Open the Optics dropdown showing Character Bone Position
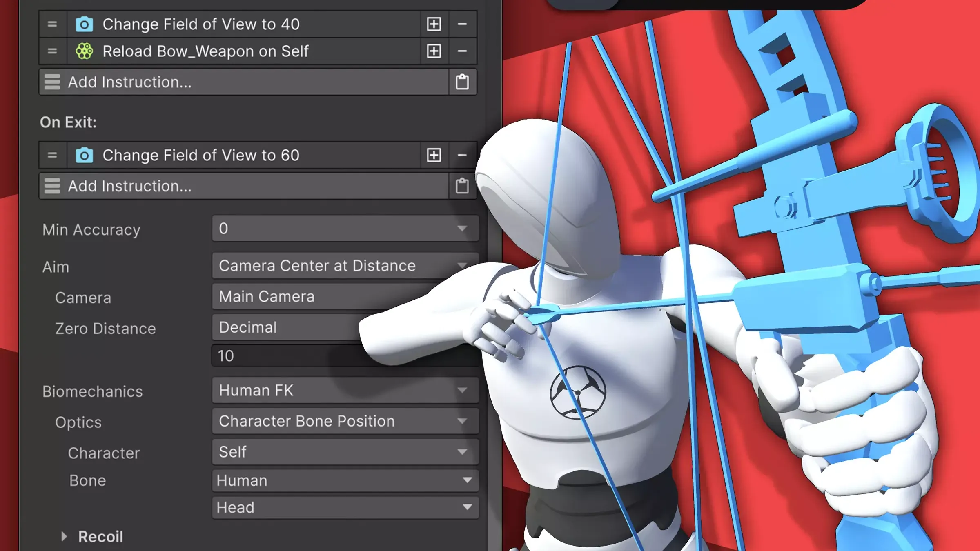The image size is (980, 551). pos(345,421)
